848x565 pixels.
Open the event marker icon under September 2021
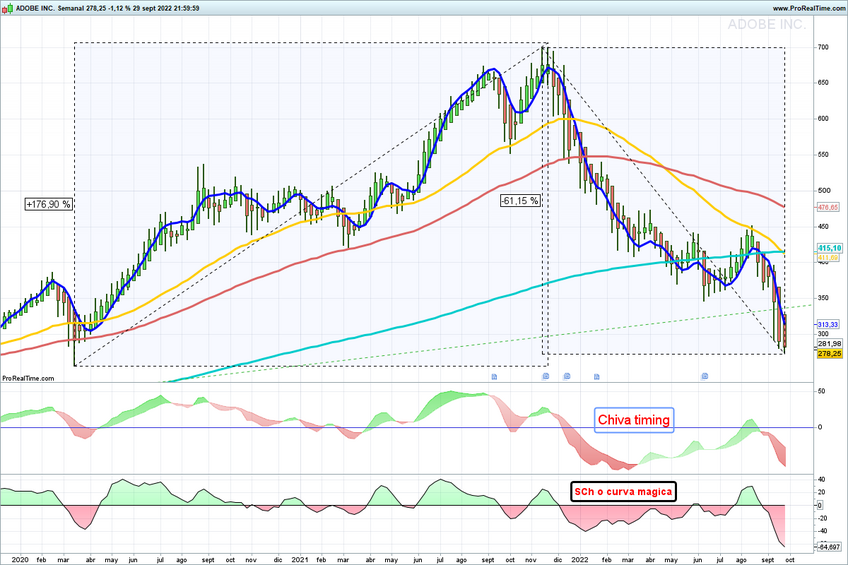point(494,377)
